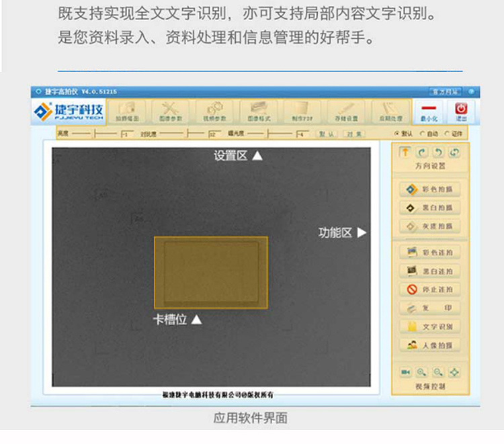Click the 180-degree rotate icon
The width and height of the screenshot is (504, 444).
454,152
